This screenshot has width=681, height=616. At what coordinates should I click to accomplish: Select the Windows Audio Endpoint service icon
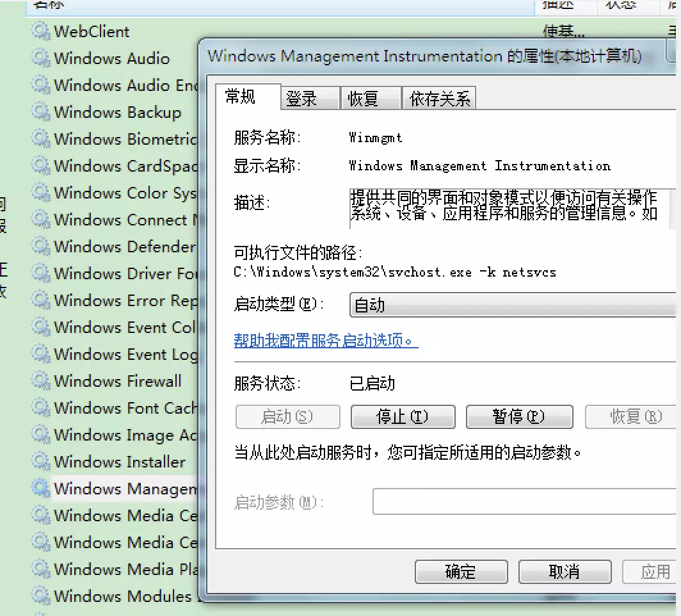41,86
